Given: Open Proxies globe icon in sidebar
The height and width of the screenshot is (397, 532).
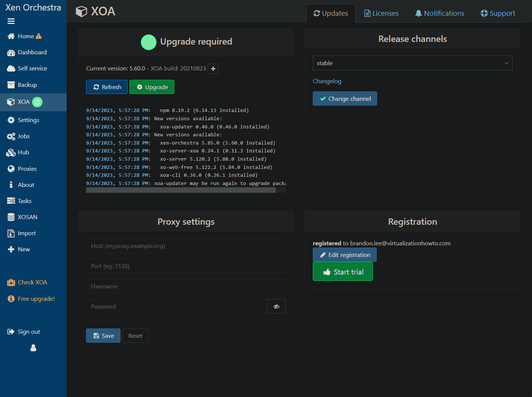Looking at the screenshot, I should (11, 169).
